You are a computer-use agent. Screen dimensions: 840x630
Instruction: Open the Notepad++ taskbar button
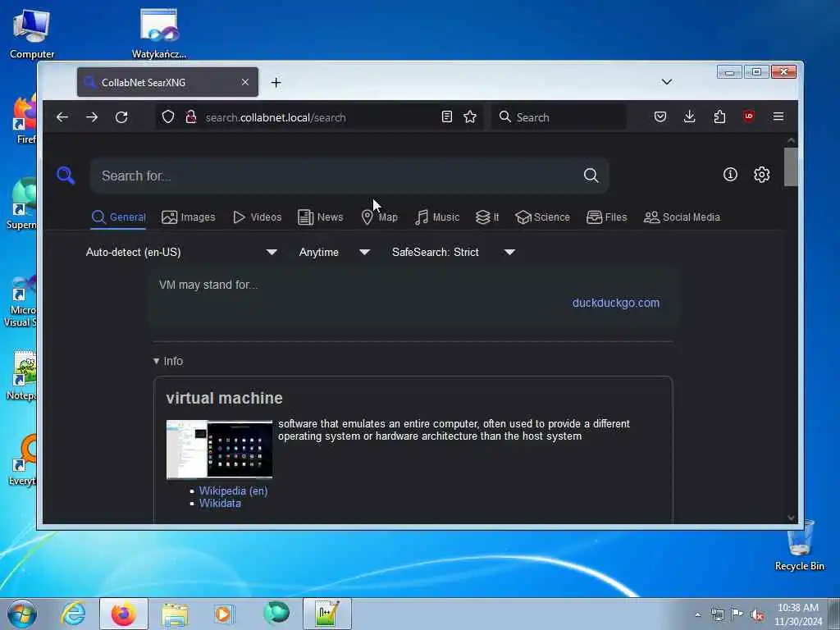coord(326,614)
